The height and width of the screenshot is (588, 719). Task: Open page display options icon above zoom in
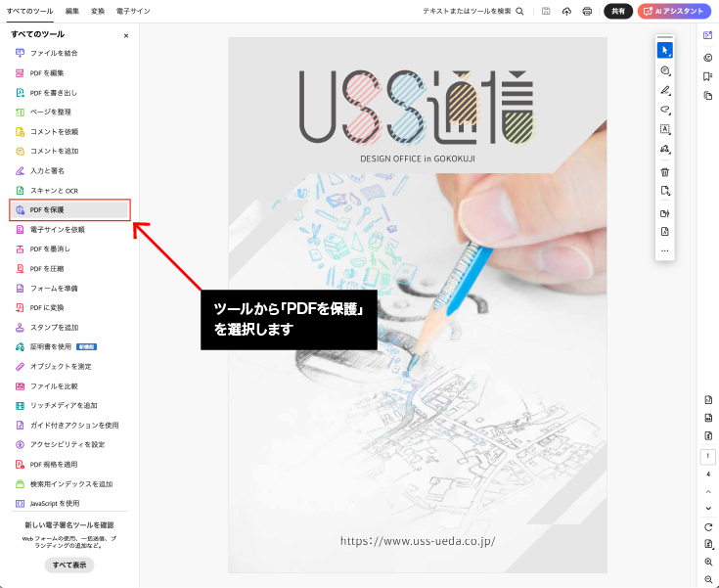coord(708,544)
